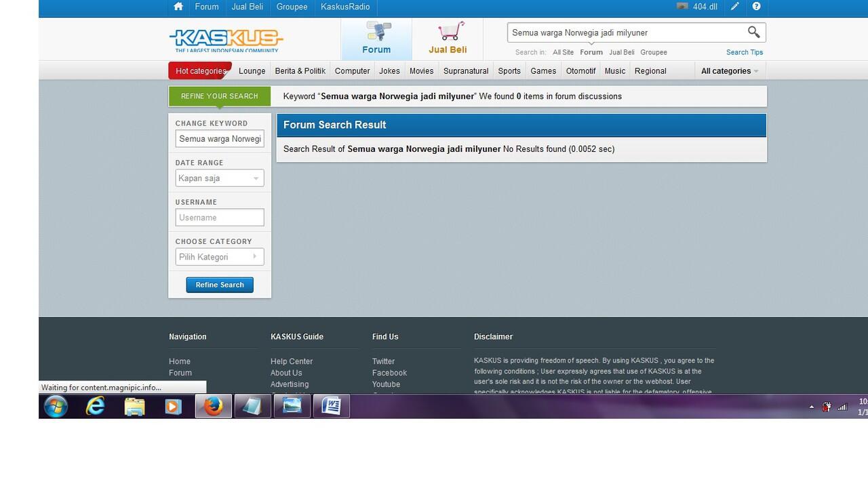Open help via question mark icon
Screen dimensions: 868x488
pyautogui.click(x=756, y=7)
